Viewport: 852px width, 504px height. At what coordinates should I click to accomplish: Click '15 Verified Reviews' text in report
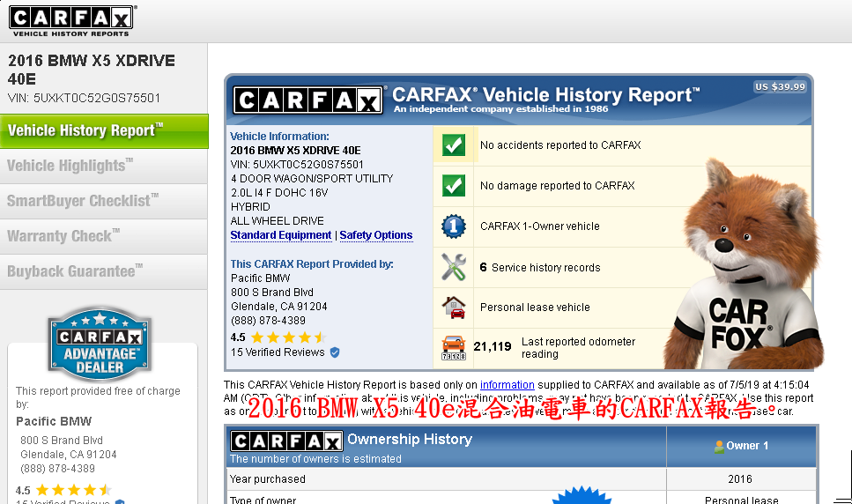point(278,352)
